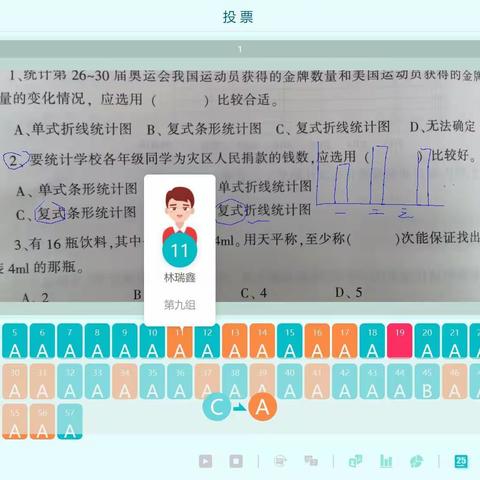Click the add-image icon in bottom toolbar
480x480 pixels.
[x=280, y=461]
